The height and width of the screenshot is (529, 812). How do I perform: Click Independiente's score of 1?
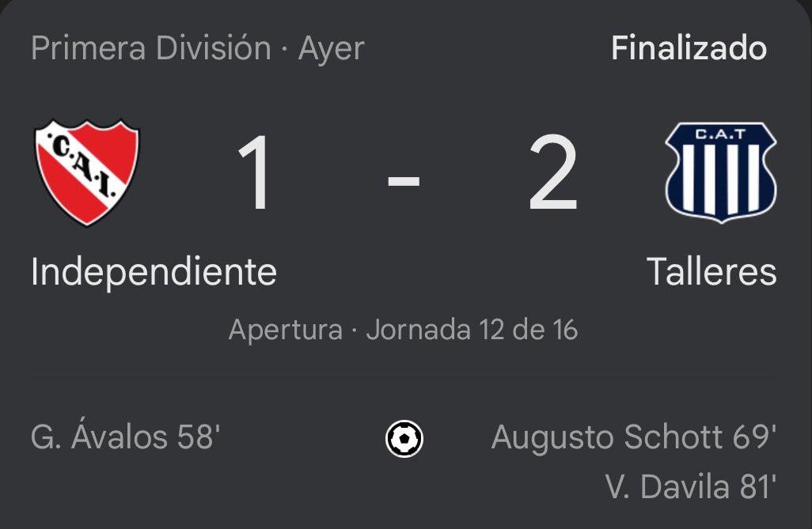pos(254,172)
